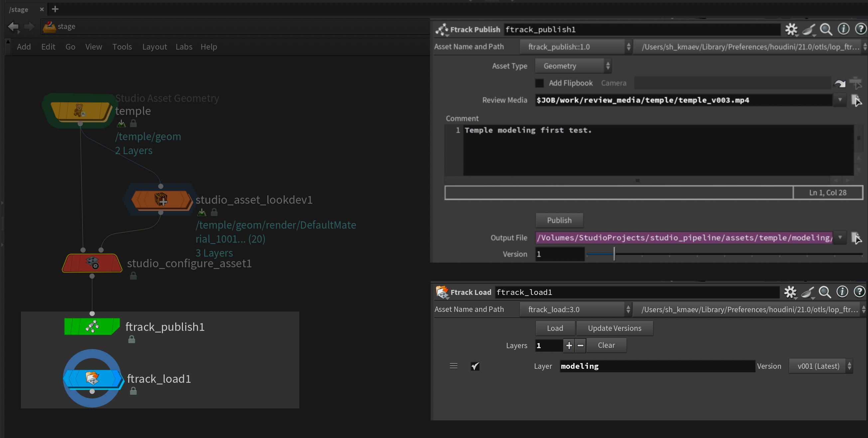This screenshot has width=868, height=438.
Task: Click the Publish button
Action: coord(559,221)
